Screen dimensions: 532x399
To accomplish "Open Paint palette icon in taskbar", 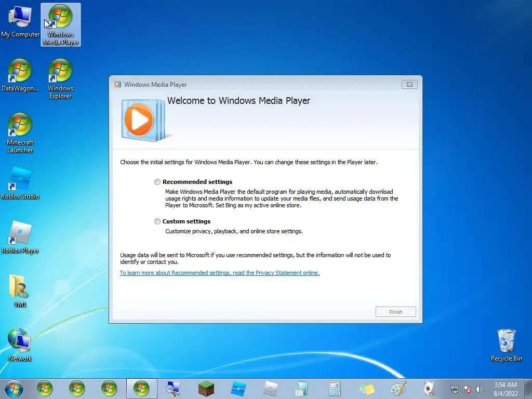I will pos(398,389).
